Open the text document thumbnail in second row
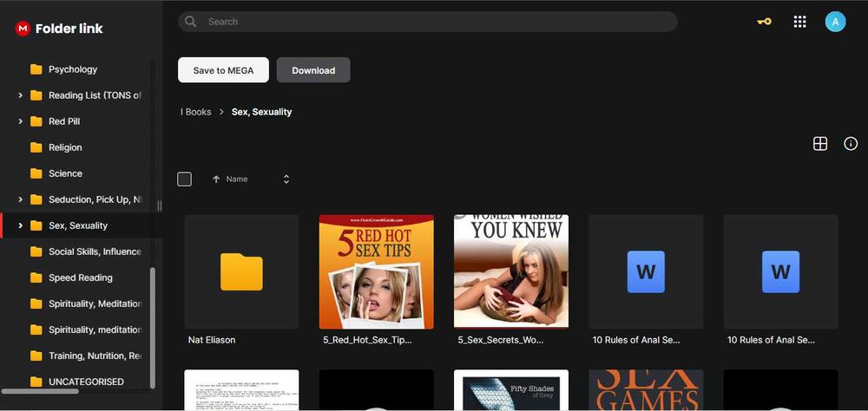The image size is (868, 411). tap(241, 390)
